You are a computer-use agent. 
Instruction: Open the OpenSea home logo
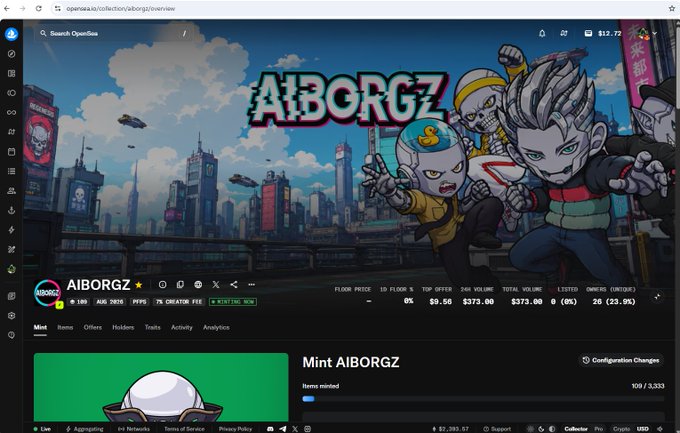12,34
